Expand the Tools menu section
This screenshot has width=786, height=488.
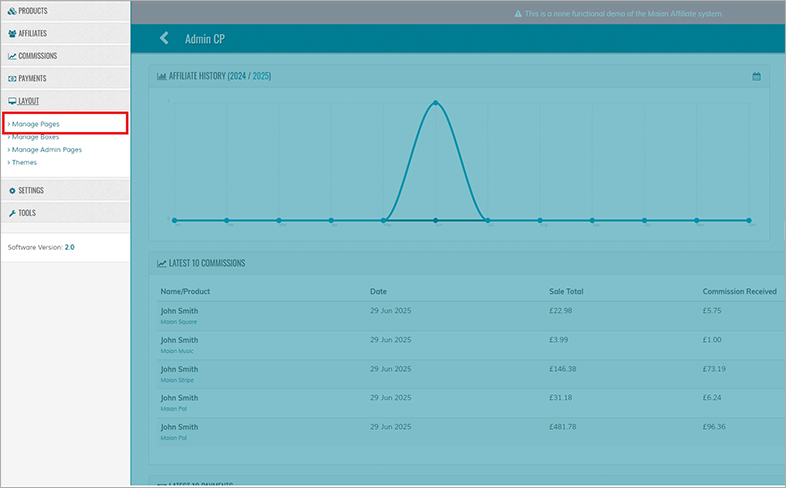pos(27,213)
